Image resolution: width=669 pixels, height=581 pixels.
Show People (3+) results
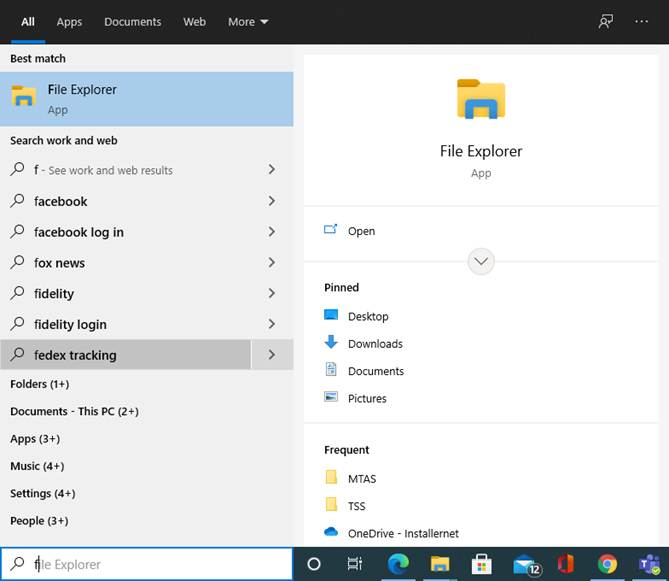39,521
